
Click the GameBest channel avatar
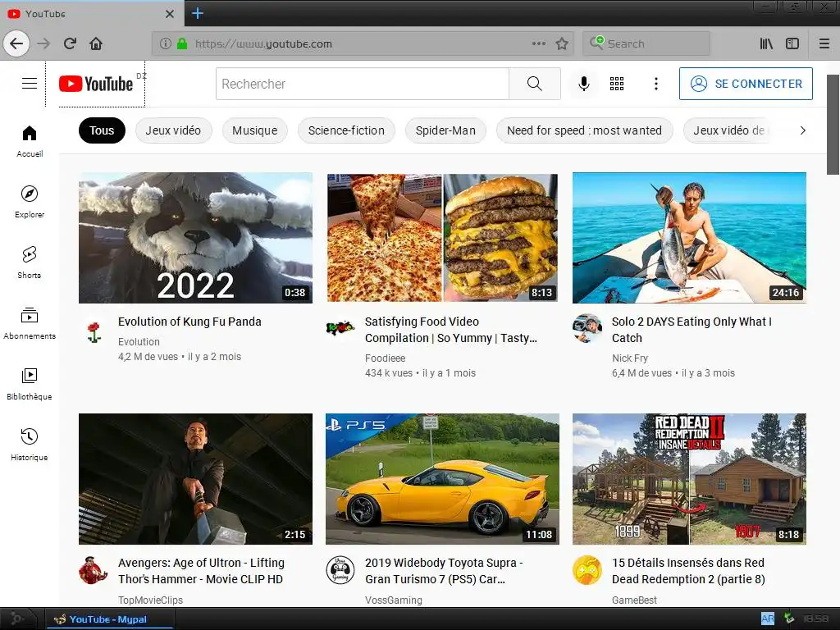[587, 569]
